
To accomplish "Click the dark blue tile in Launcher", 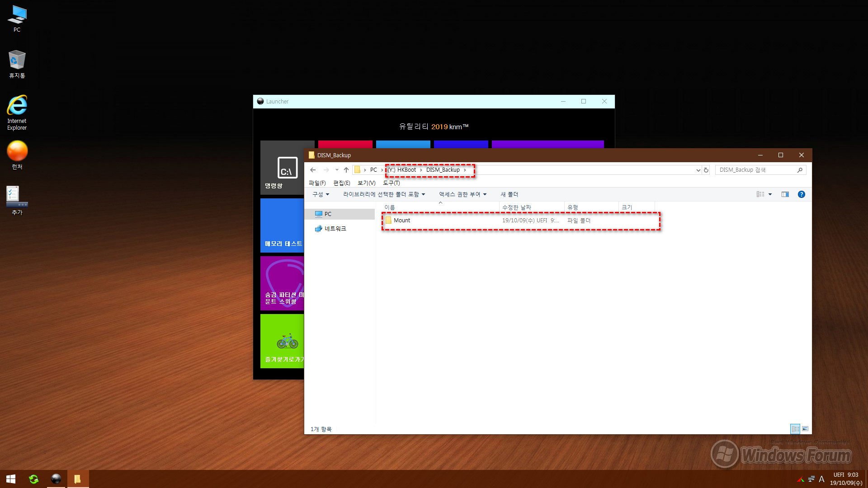I will (461, 144).
